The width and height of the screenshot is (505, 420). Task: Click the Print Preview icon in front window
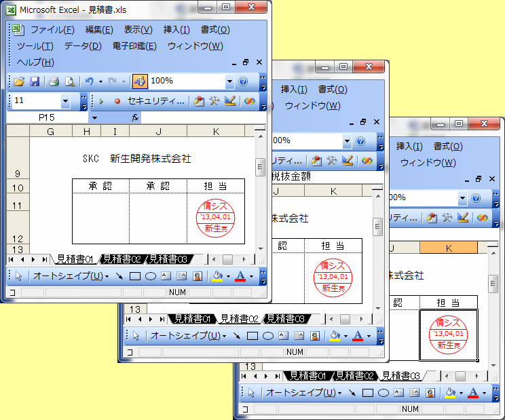69,81
